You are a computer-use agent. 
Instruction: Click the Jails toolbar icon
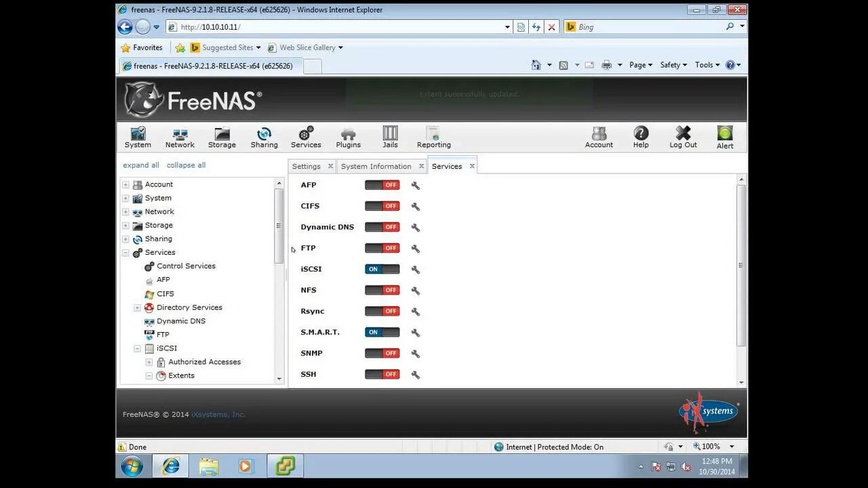[390, 136]
